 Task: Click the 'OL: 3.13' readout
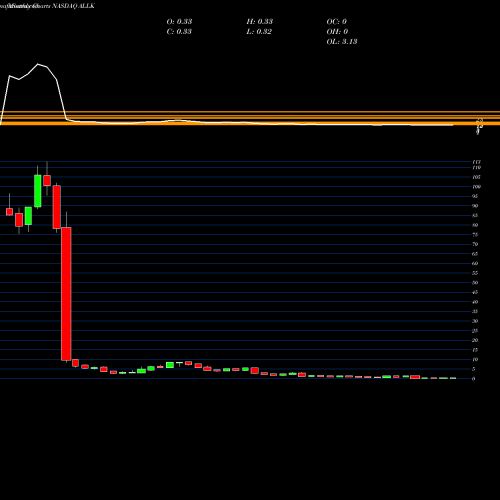[x=342, y=41]
